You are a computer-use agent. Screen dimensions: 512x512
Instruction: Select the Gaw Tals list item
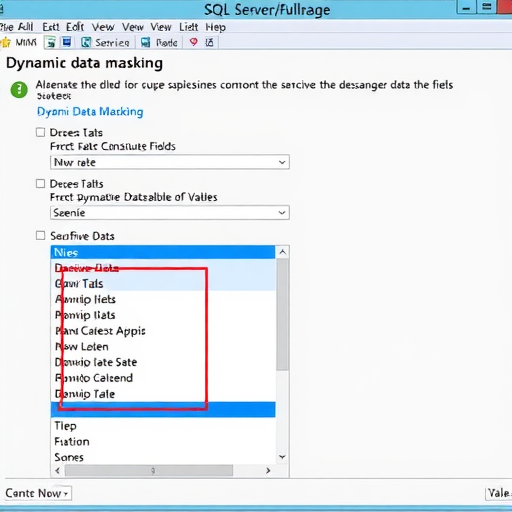(163, 284)
